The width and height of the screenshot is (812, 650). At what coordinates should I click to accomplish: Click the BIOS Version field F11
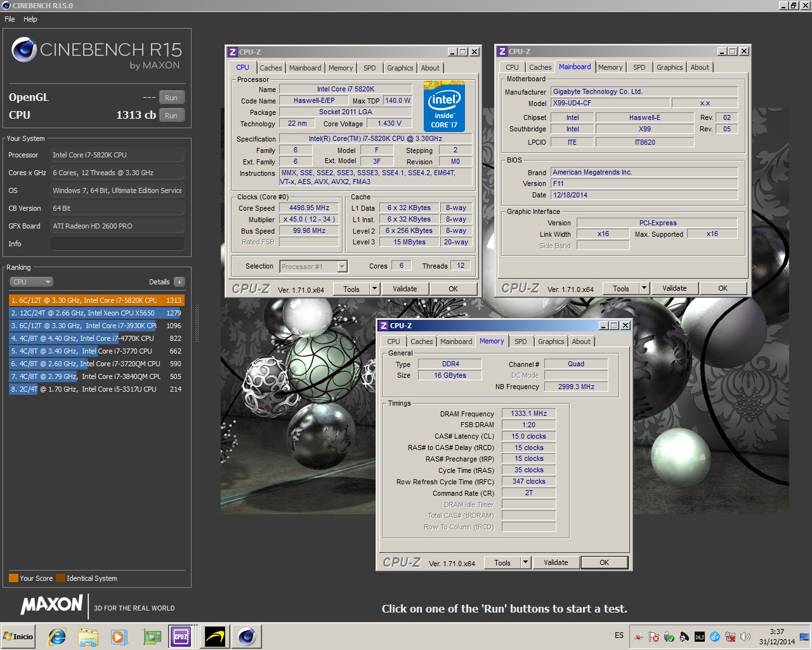click(644, 183)
